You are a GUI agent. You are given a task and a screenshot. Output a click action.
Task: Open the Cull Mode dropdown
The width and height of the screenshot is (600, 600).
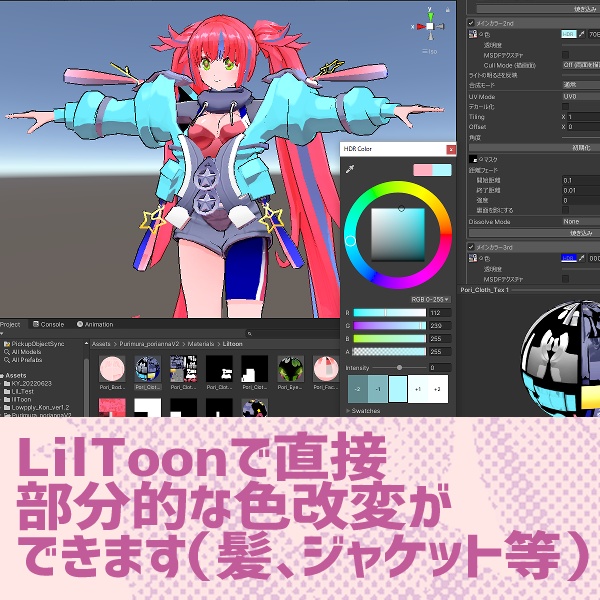581,65
